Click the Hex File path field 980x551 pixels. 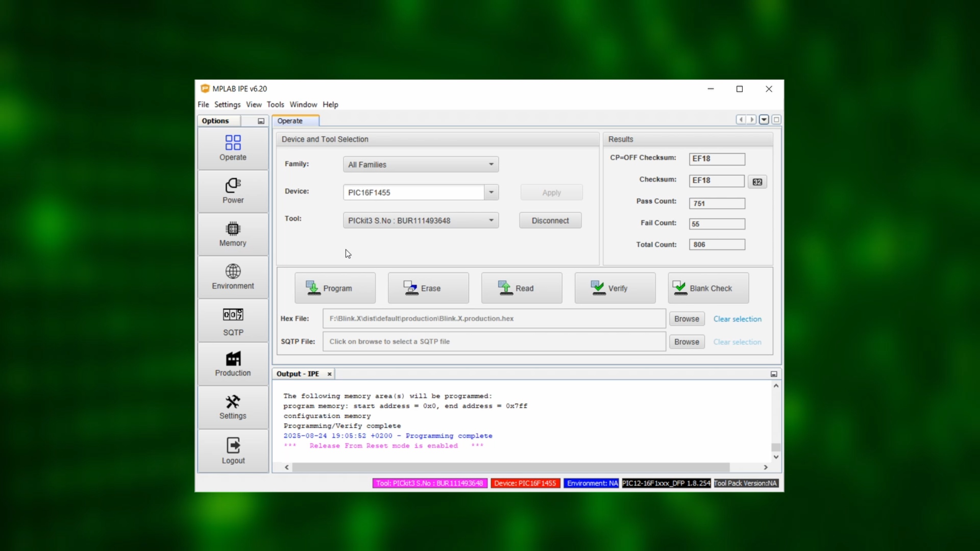(x=494, y=318)
